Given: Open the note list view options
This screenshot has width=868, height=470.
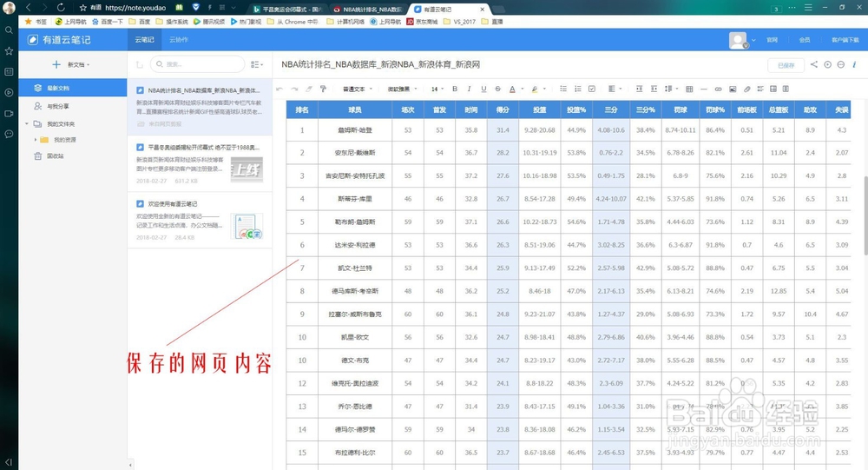Looking at the screenshot, I should [257, 64].
